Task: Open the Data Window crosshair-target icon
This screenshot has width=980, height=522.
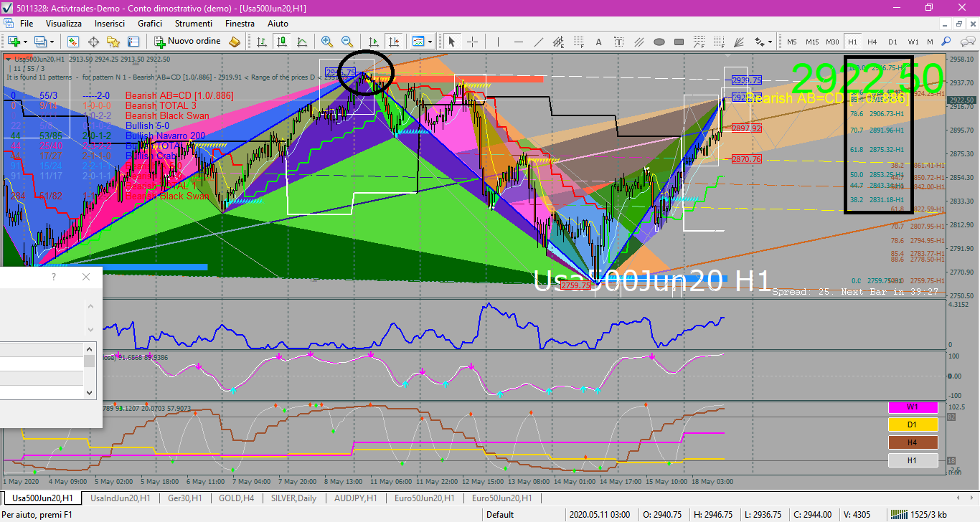Action: pos(93,42)
